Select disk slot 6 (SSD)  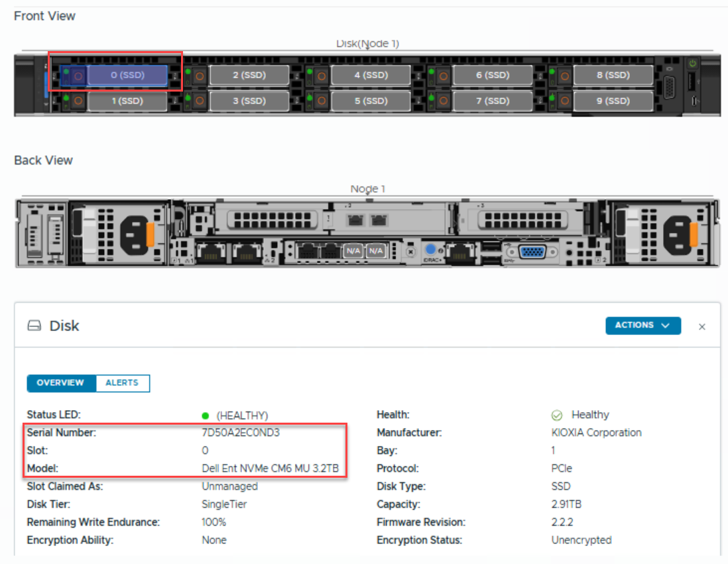[491, 76]
